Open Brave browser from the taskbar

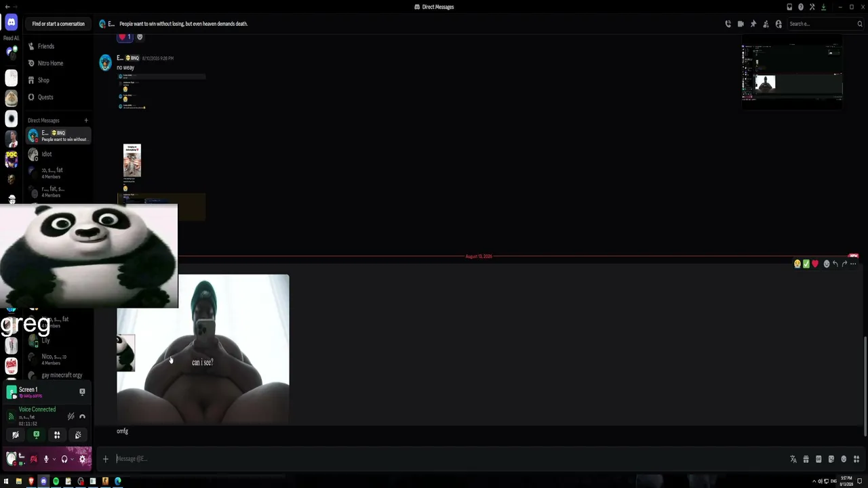pyautogui.click(x=31, y=481)
